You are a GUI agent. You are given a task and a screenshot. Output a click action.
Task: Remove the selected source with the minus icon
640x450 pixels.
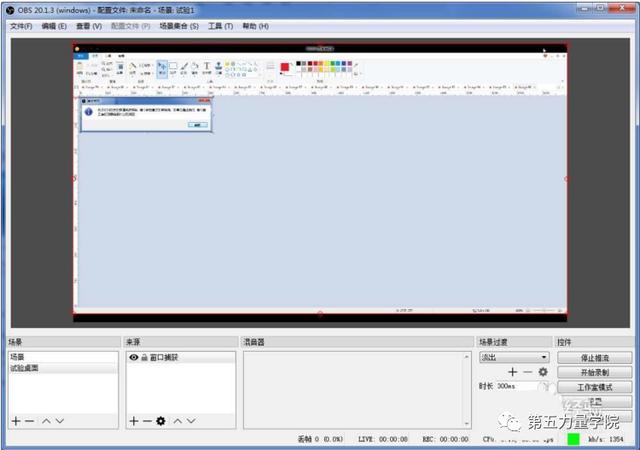(x=147, y=421)
